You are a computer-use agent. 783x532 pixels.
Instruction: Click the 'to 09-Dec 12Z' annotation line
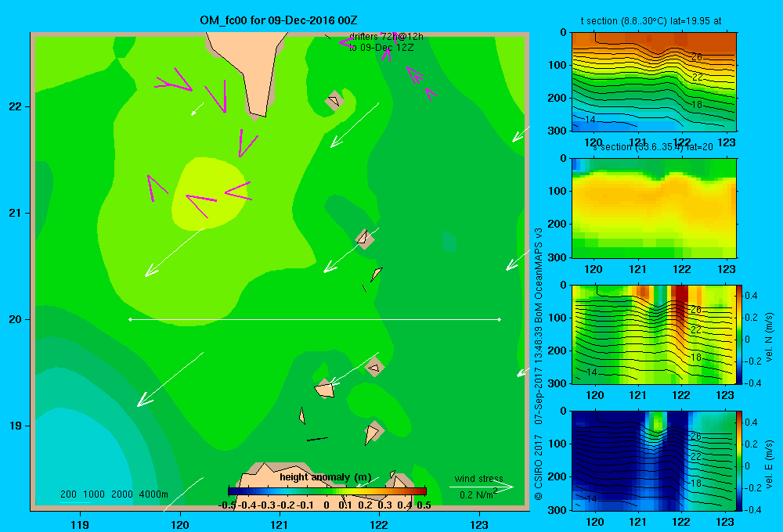point(381,48)
